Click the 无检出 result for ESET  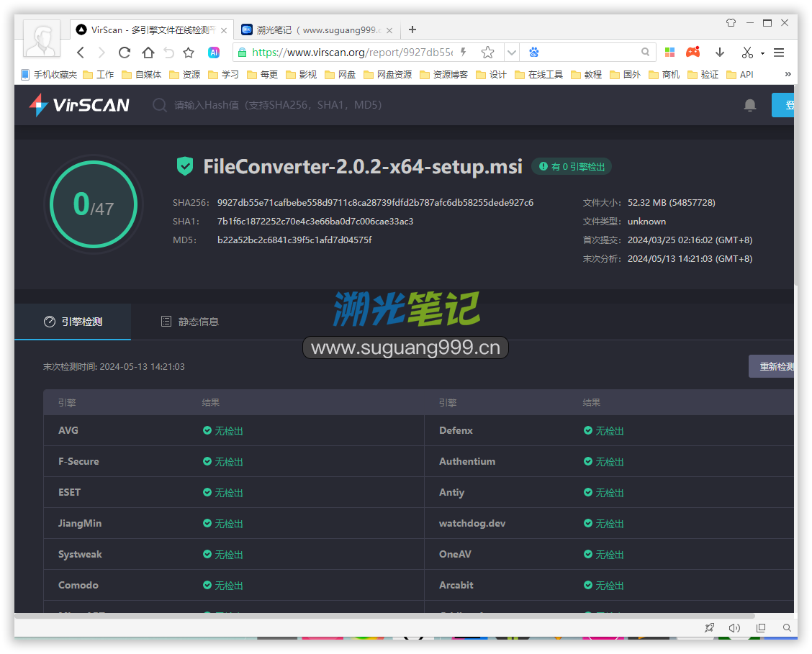tap(223, 493)
